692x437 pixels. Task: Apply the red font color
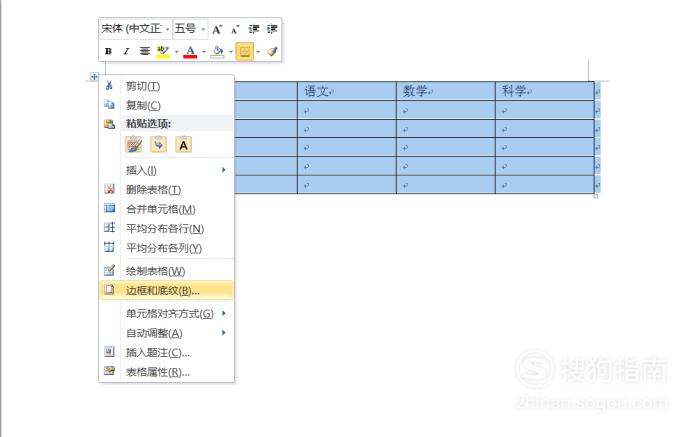click(190, 51)
